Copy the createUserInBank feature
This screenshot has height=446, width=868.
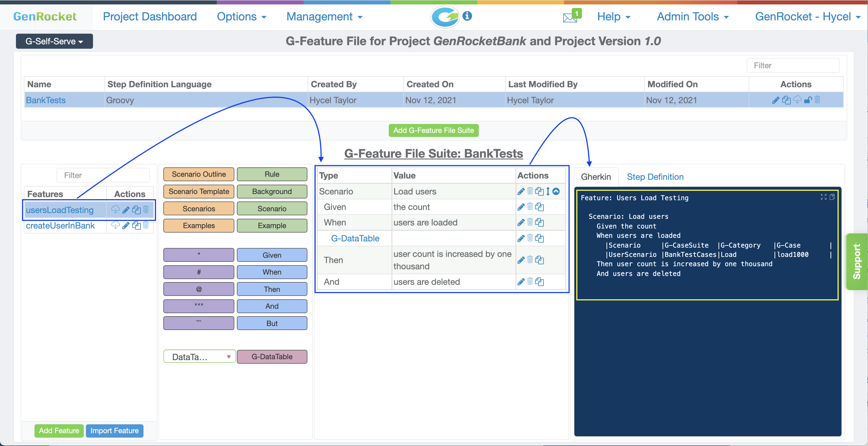point(136,225)
